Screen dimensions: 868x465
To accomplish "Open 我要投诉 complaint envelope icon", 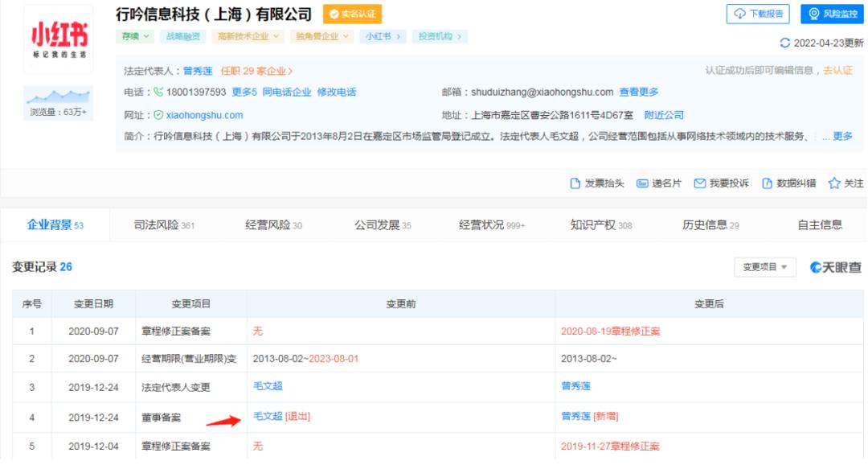I will [x=700, y=183].
